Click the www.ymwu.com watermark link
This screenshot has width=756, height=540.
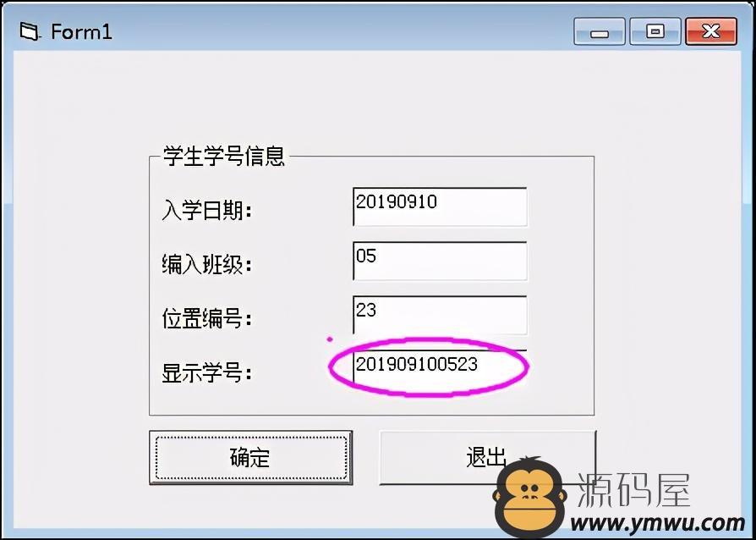(658, 523)
